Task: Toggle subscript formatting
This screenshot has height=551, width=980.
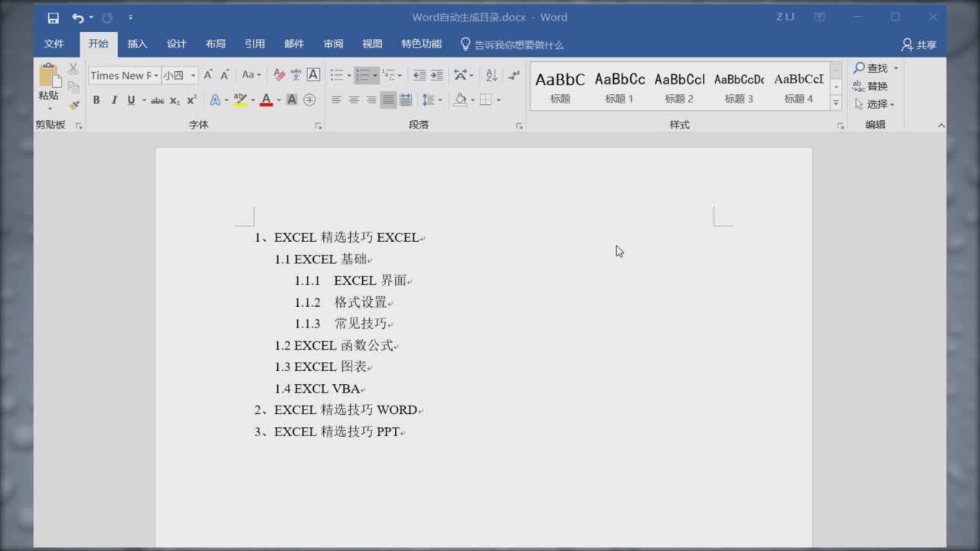Action: point(175,100)
